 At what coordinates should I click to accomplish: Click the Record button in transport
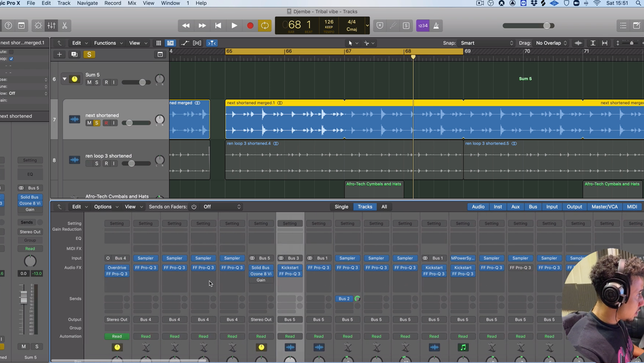250,26
